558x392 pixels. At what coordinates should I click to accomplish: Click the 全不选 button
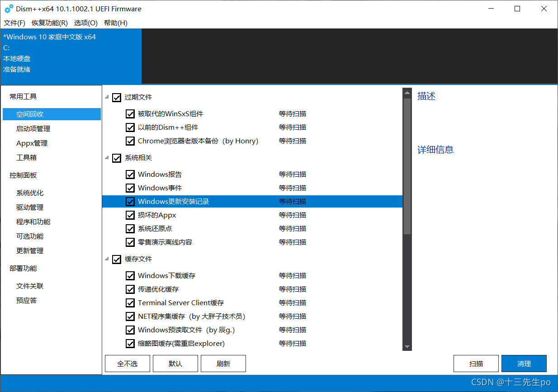coord(128,364)
